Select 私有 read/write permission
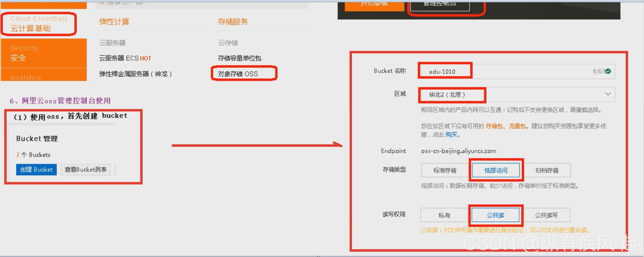The width and height of the screenshot is (644, 257). 444,215
